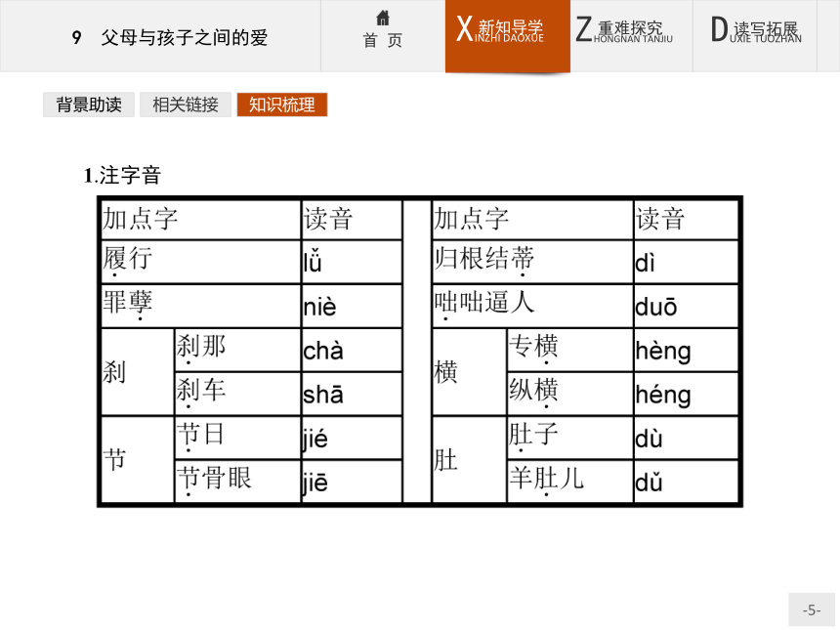Click the heading 1.注字音
This screenshot has height=630, width=840.
pyautogui.click(x=122, y=175)
